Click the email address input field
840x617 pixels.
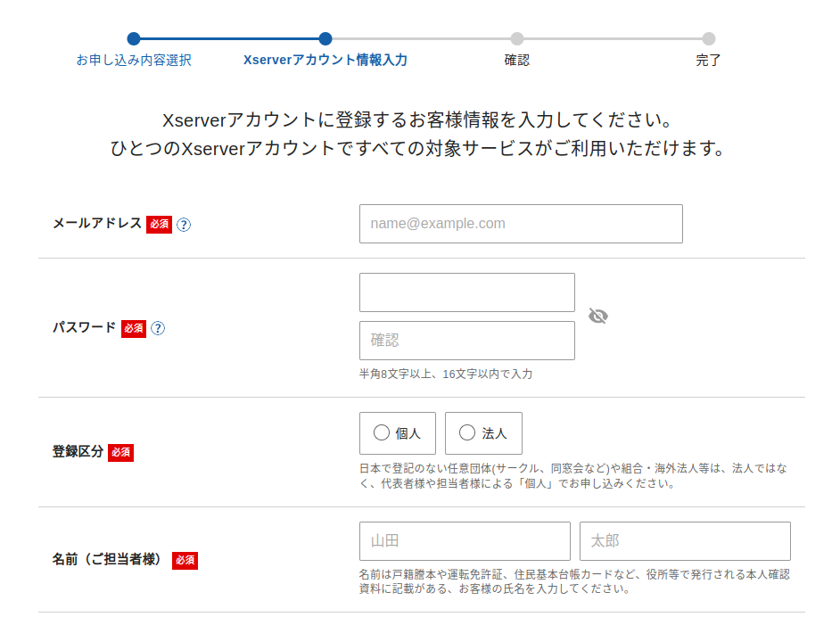521,224
